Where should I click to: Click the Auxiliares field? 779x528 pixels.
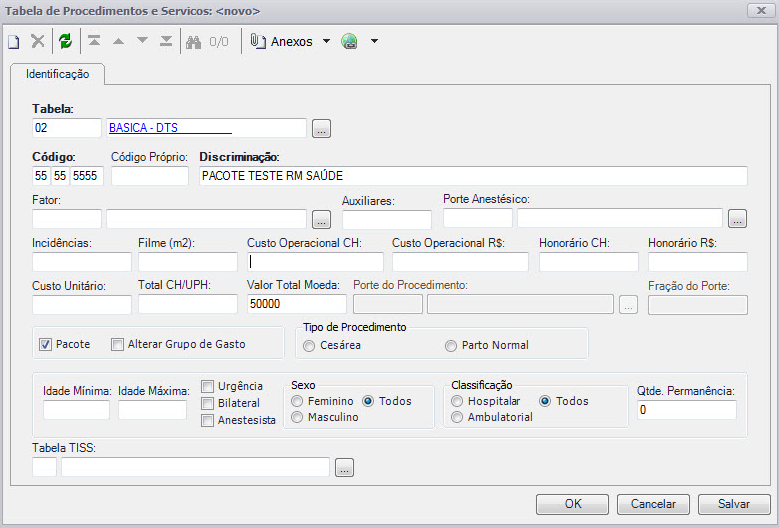pyautogui.click(x=387, y=220)
